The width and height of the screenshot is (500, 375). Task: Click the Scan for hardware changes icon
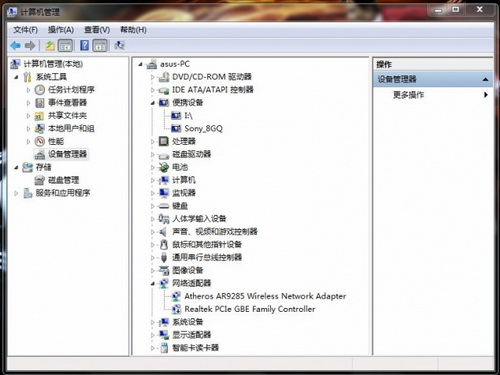pyautogui.click(x=119, y=45)
